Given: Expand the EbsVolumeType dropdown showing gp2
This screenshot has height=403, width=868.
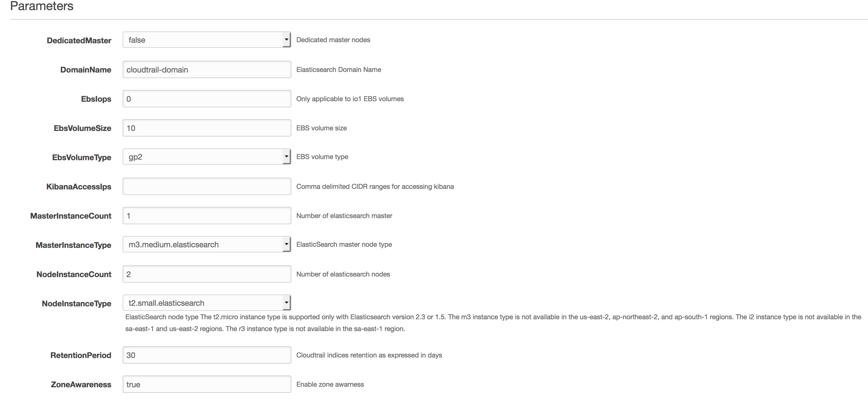Looking at the screenshot, I should (x=206, y=157).
